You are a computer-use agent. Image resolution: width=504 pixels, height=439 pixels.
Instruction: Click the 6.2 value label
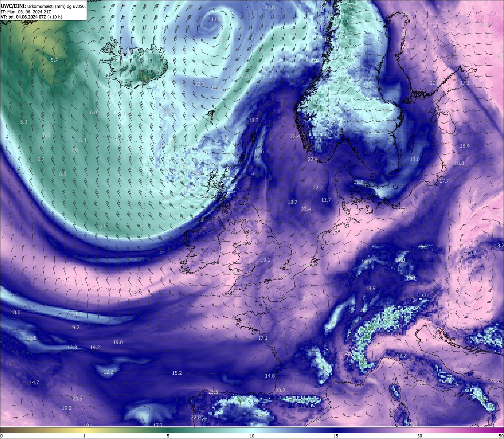[41, 159]
